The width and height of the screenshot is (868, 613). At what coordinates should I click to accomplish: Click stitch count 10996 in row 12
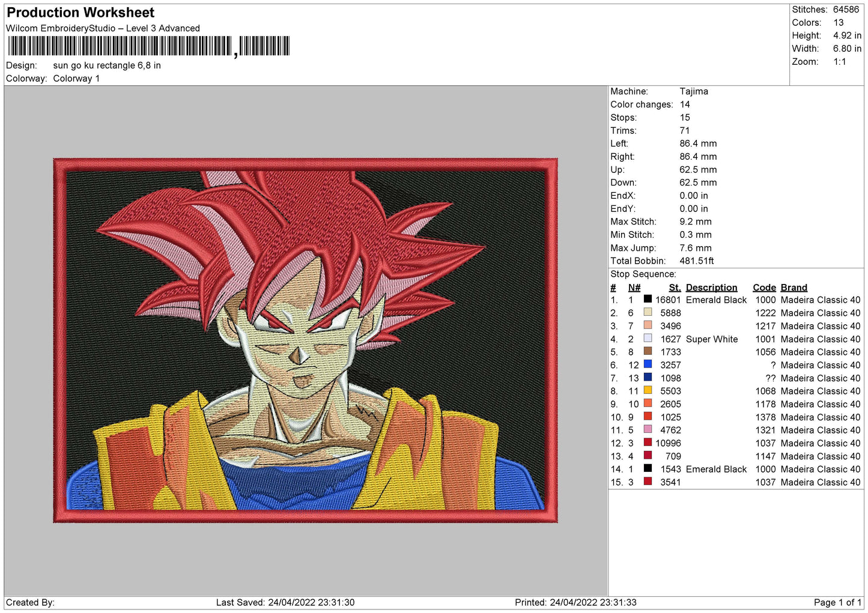(x=668, y=443)
